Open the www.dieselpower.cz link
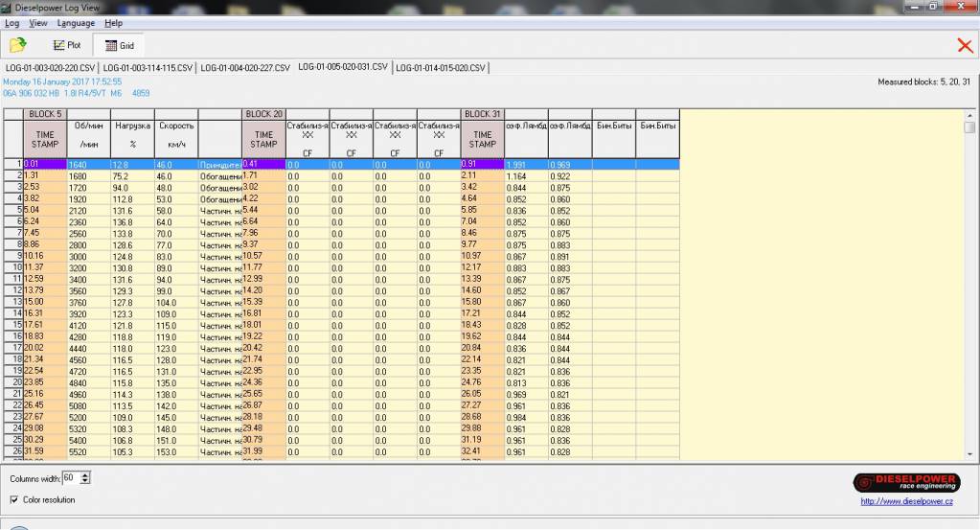Image resolution: width=980 pixels, height=530 pixels. coord(907,500)
